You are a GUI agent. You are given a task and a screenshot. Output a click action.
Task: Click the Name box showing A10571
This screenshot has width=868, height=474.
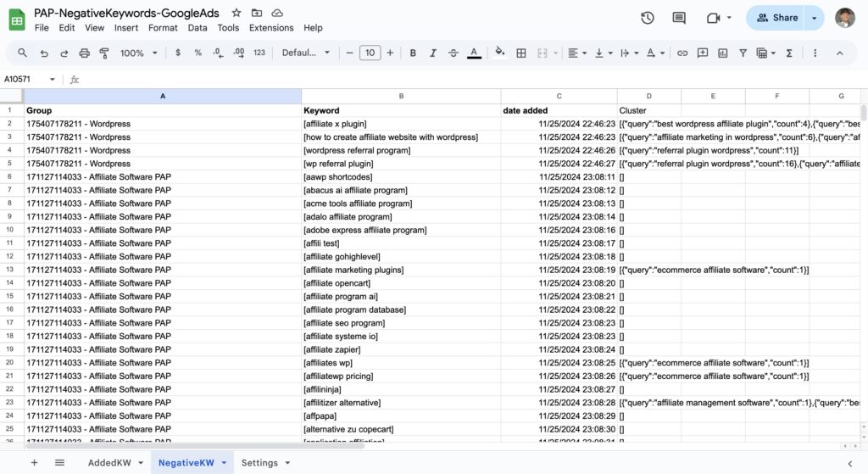click(30, 79)
